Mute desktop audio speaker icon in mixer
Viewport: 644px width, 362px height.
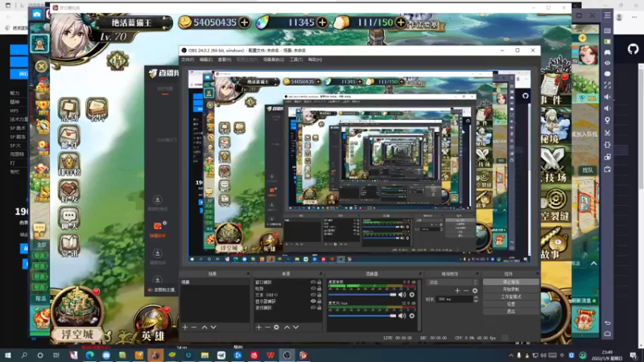click(x=402, y=294)
